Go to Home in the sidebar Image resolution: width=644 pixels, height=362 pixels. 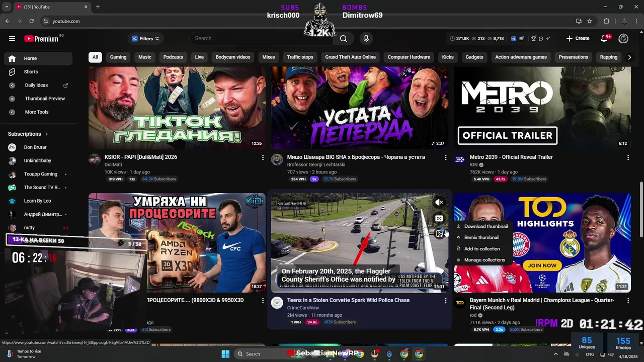pyautogui.click(x=38, y=58)
